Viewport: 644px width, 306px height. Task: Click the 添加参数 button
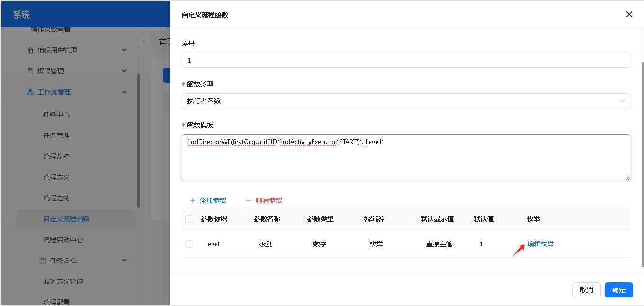tap(208, 200)
